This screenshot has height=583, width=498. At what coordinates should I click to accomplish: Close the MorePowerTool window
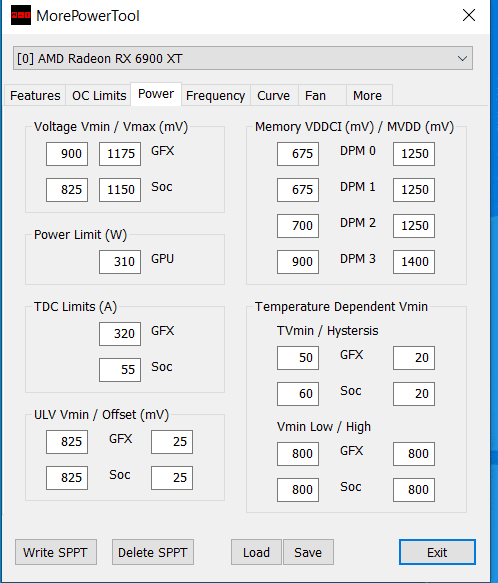pyautogui.click(x=469, y=15)
